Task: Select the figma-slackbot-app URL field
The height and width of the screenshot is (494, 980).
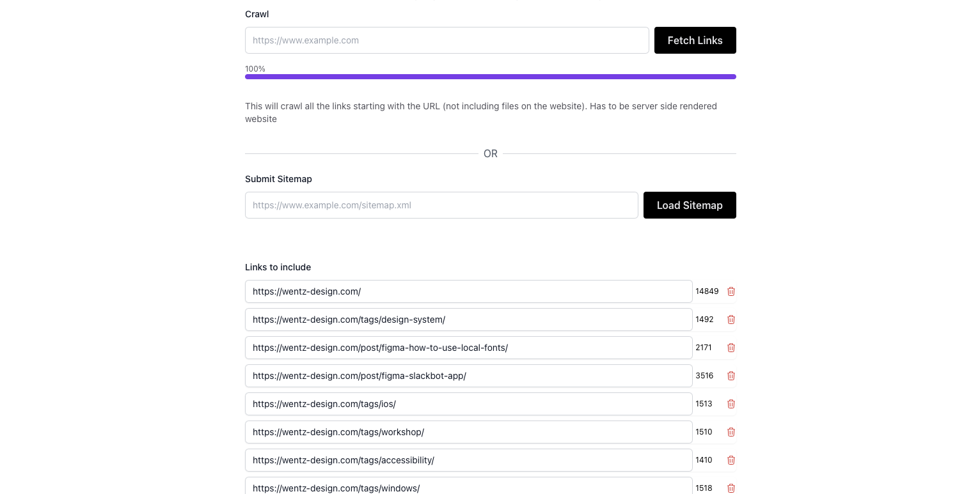Action: pos(468,376)
